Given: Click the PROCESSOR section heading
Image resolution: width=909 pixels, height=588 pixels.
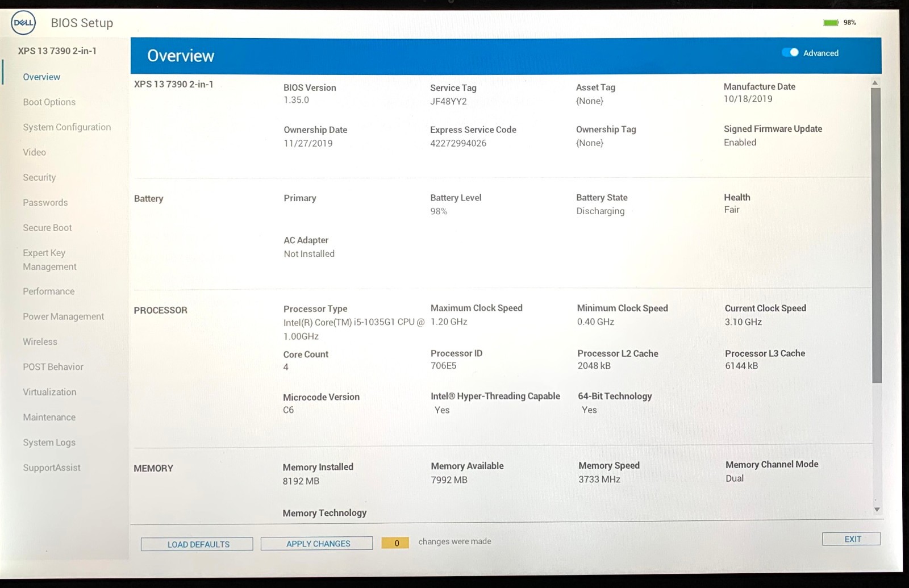Looking at the screenshot, I should (x=160, y=310).
